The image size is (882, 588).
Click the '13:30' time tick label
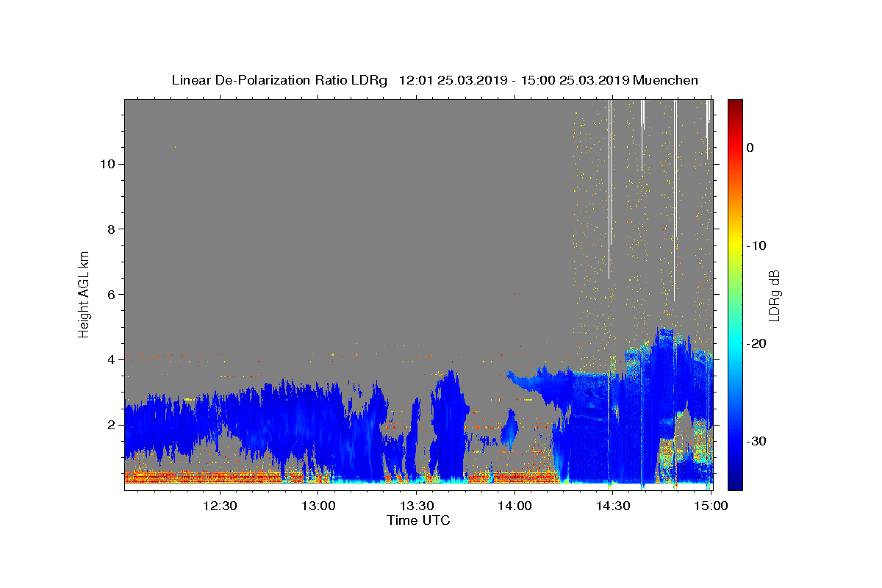pos(416,506)
